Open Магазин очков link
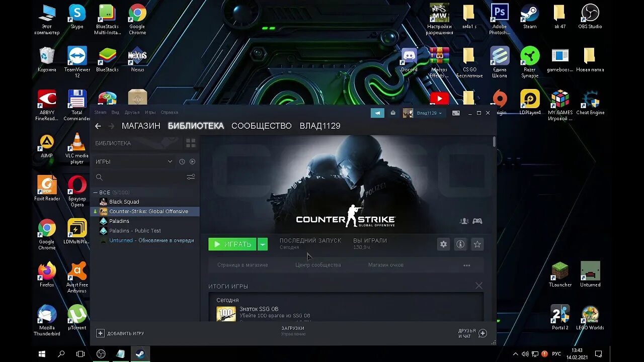Image resolution: width=644 pixels, height=362 pixels. (x=386, y=265)
